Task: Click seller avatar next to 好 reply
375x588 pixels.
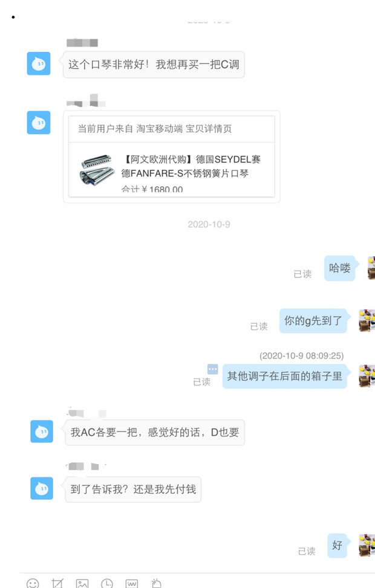Action: (x=367, y=545)
